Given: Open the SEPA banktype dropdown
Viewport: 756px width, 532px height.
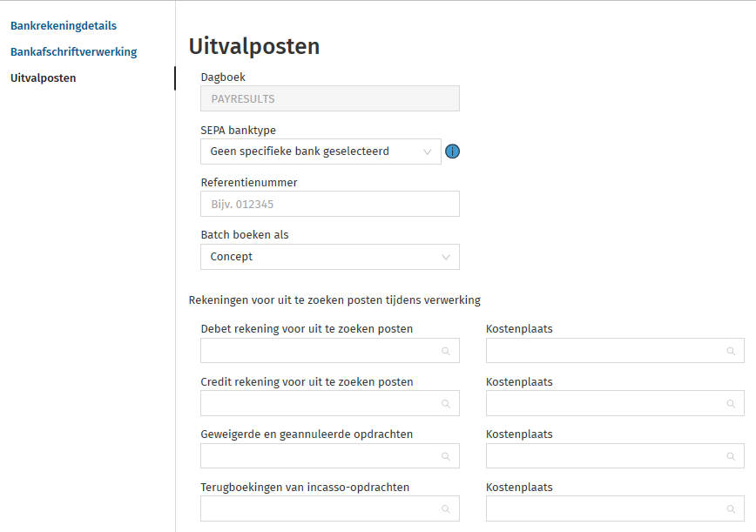Looking at the screenshot, I should click(321, 152).
